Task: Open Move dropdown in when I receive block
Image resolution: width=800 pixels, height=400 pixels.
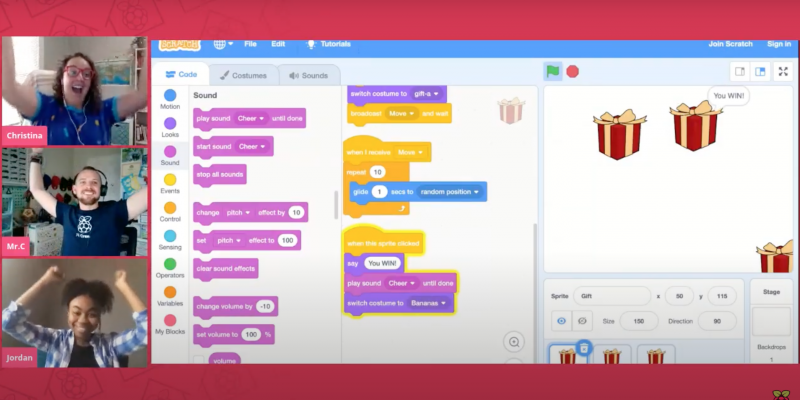Action: 410,152
